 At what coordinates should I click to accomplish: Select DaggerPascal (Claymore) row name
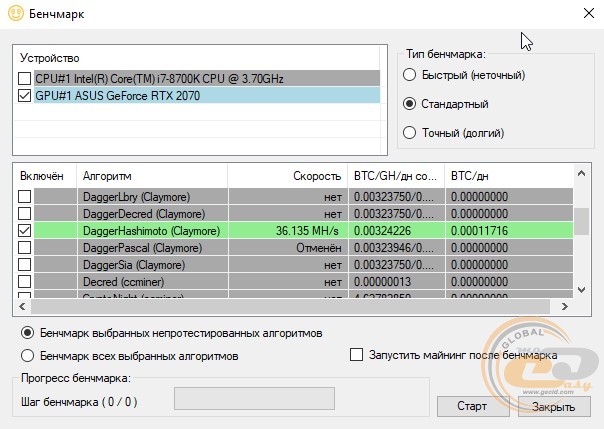pos(143,248)
